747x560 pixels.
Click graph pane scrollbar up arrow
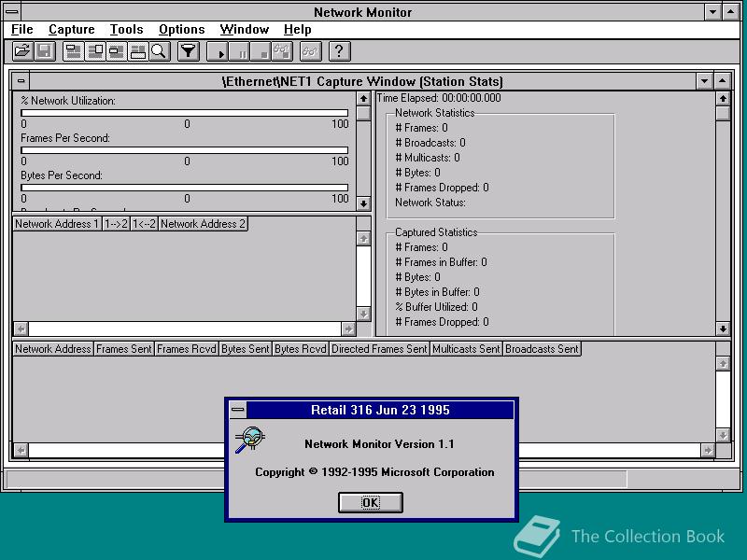[363, 99]
